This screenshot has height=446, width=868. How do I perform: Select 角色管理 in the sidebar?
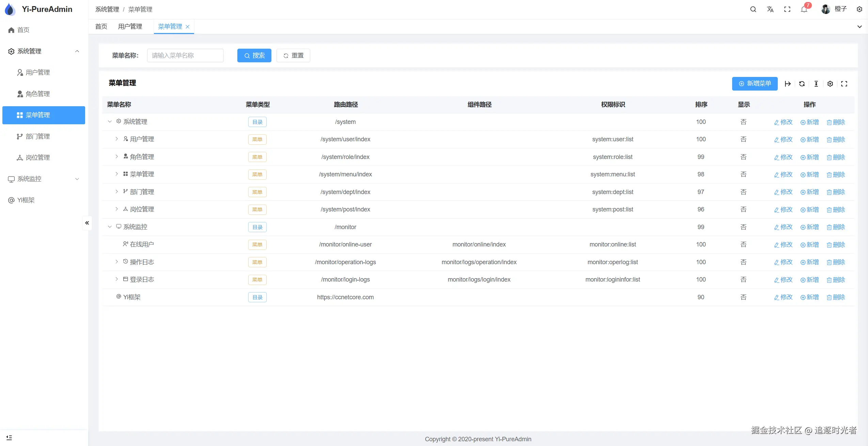click(38, 94)
